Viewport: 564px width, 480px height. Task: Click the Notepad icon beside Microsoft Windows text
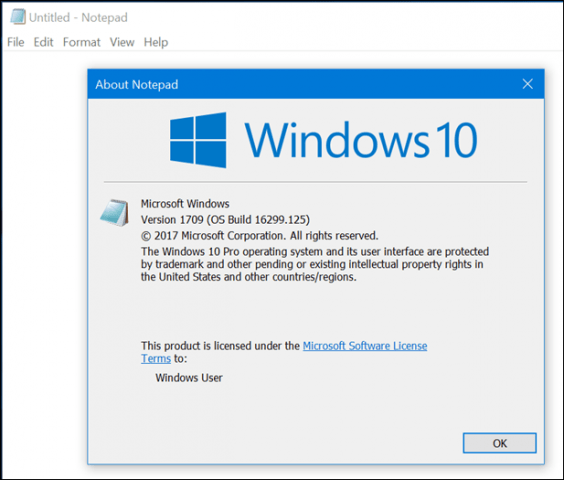click(115, 213)
